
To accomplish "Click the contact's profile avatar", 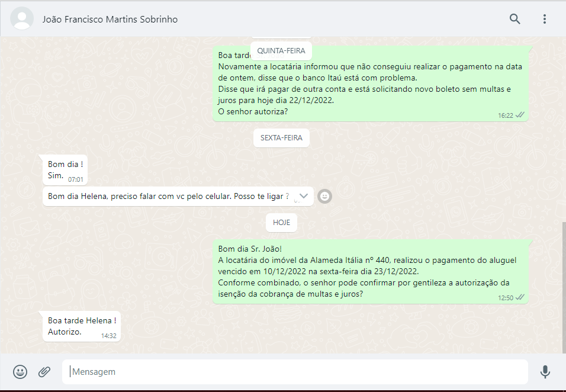I will coord(22,19).
